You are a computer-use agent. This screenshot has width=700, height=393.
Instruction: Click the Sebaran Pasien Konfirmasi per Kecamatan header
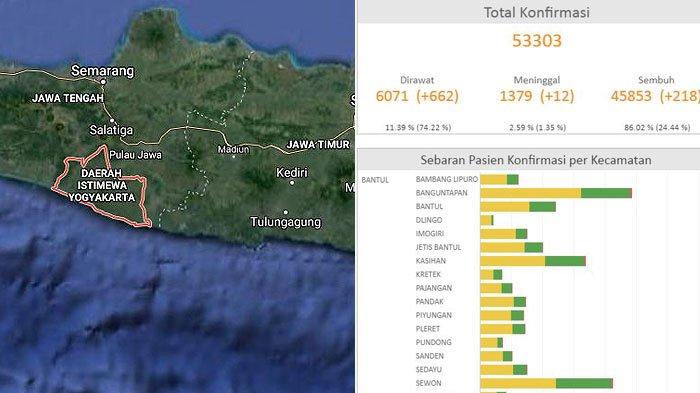536,160
